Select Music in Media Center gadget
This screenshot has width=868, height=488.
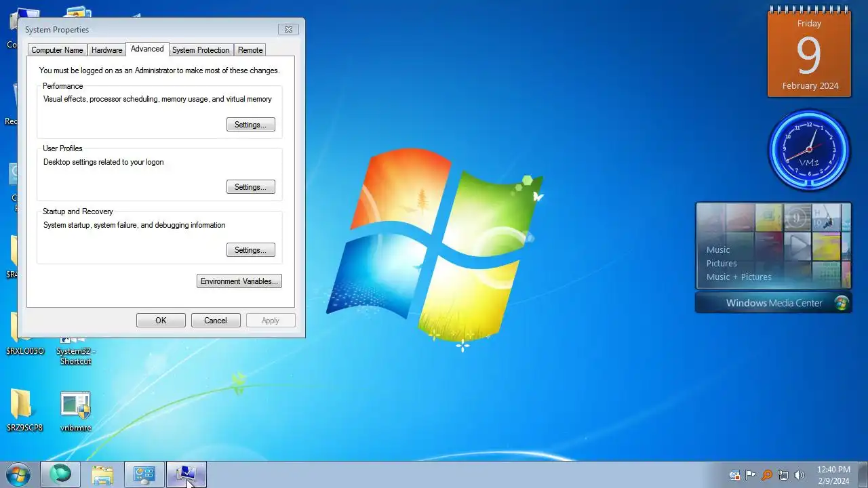click(x=718, y=249)
